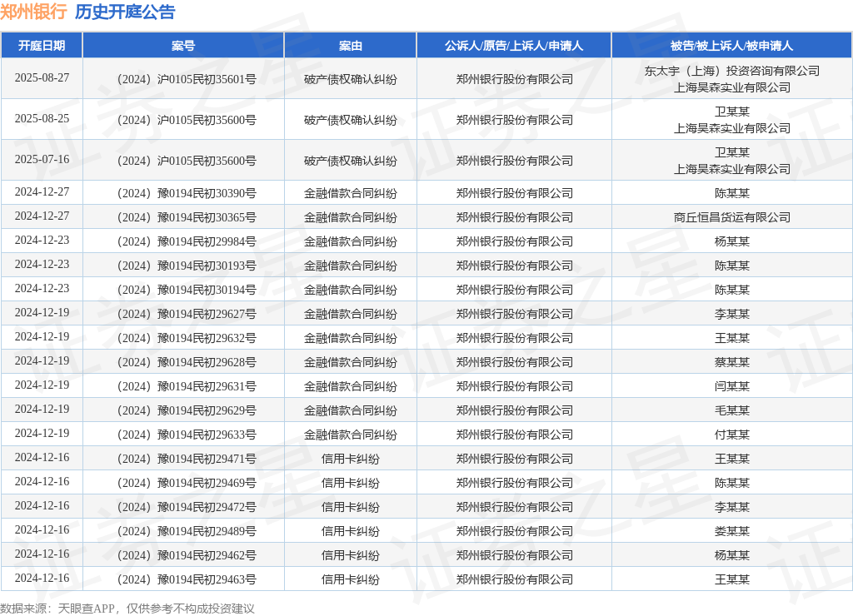Select case number (2024)豫0194民初29632号
This screenshot has height=616, width=853.
[x=183, y=338]
